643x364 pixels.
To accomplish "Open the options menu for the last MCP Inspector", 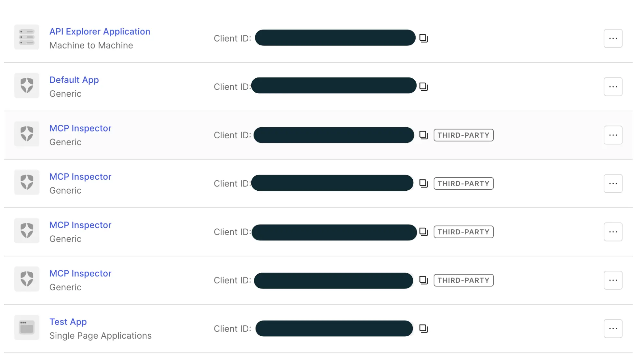I will [613, 280].
